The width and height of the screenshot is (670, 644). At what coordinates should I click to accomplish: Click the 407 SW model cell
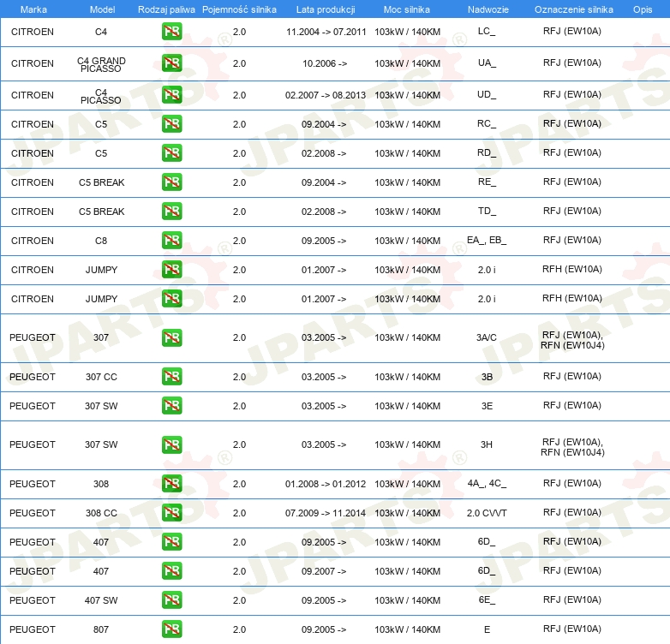[101, 600]
